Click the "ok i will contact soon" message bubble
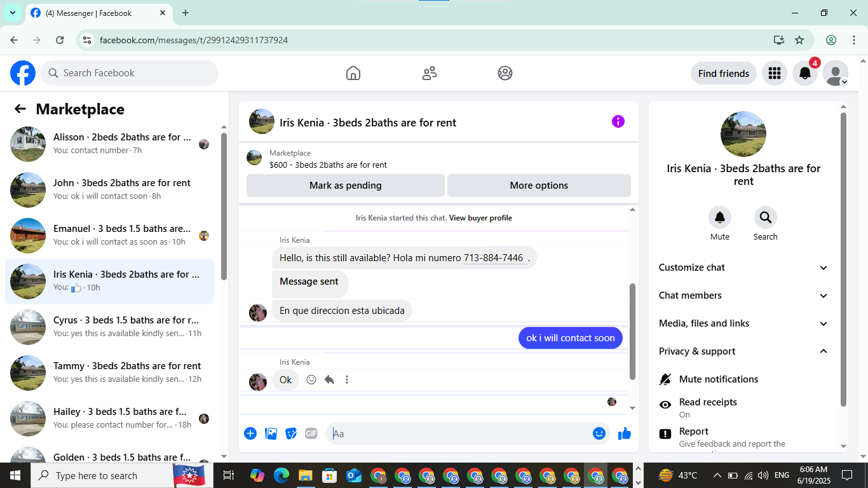This screenshot has height=488, width=868. point(571,338)
